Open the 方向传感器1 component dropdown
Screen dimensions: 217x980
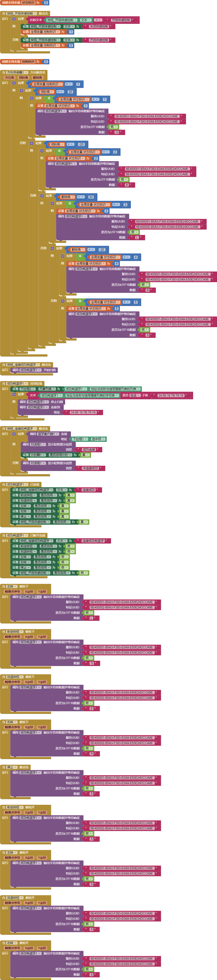(x=17, y=72)
